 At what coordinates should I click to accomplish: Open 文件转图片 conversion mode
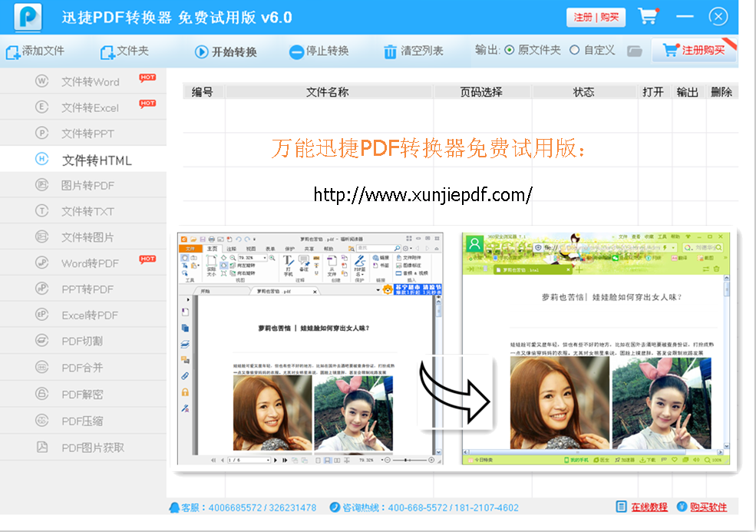point(84,236)
